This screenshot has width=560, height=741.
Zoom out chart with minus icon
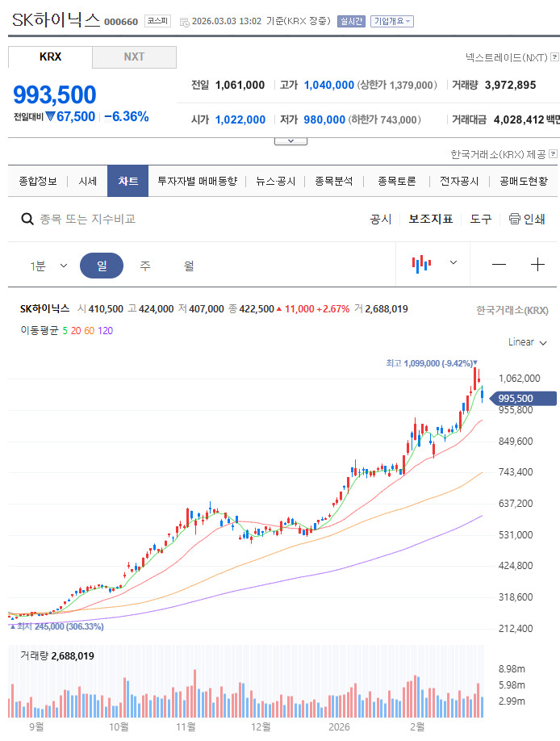(x=499, y=265)
